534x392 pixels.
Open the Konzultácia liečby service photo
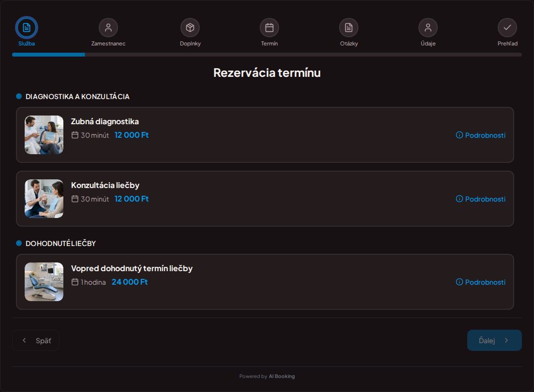[44, 199]
